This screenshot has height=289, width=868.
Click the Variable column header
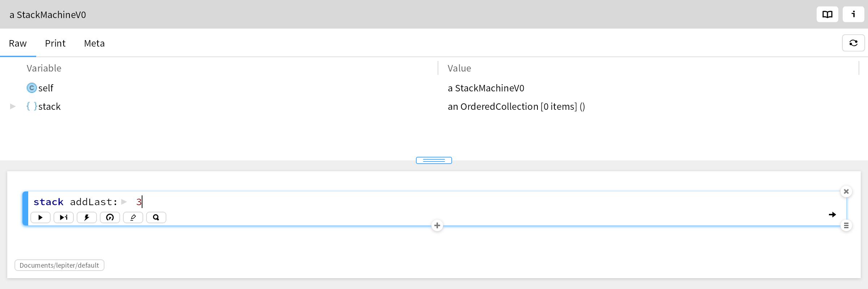[x=44, y=68]
